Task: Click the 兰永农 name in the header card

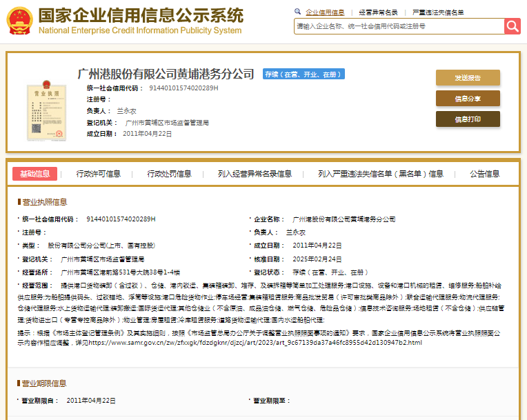Action: pos(126,111)
